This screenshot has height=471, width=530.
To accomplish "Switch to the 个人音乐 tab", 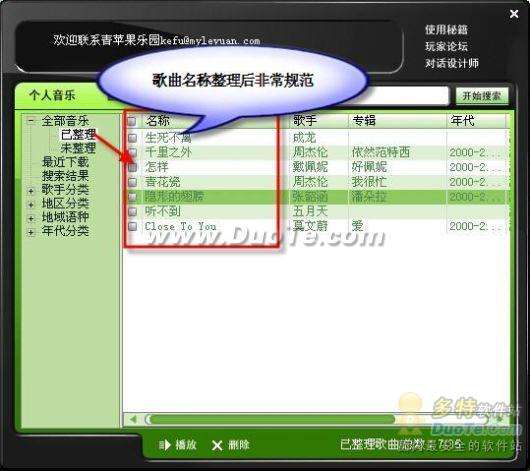I will [x=52, y=95].
